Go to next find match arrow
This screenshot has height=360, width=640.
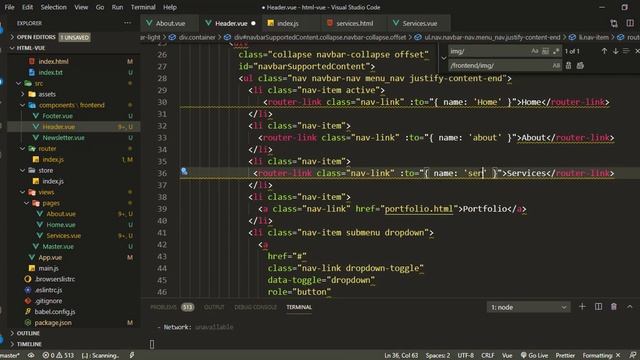(x=615, y=51)
